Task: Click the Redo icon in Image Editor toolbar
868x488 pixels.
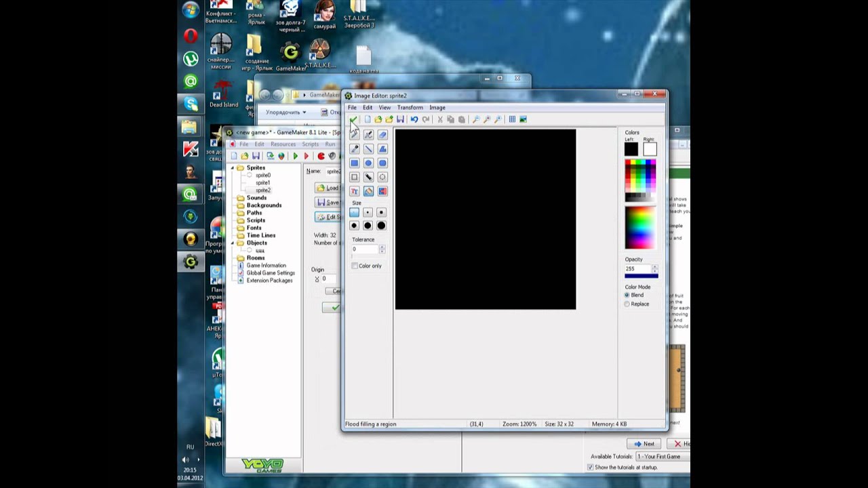Action: 426,119
